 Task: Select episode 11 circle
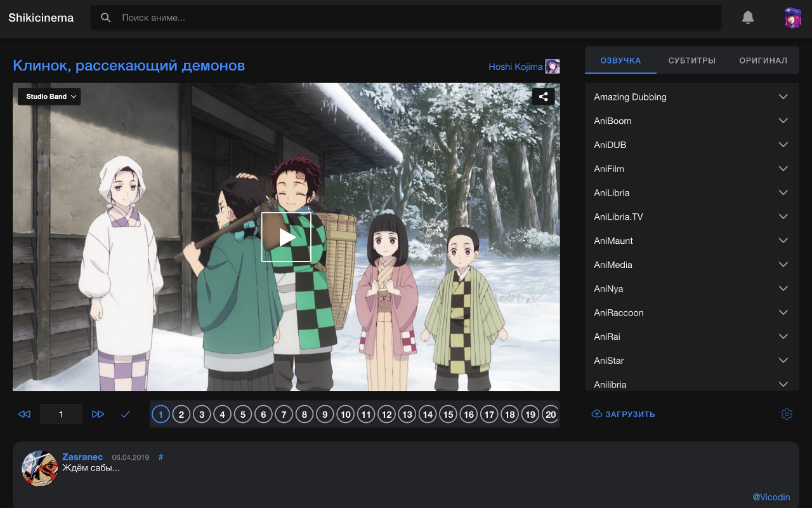(x=366, y=415)
